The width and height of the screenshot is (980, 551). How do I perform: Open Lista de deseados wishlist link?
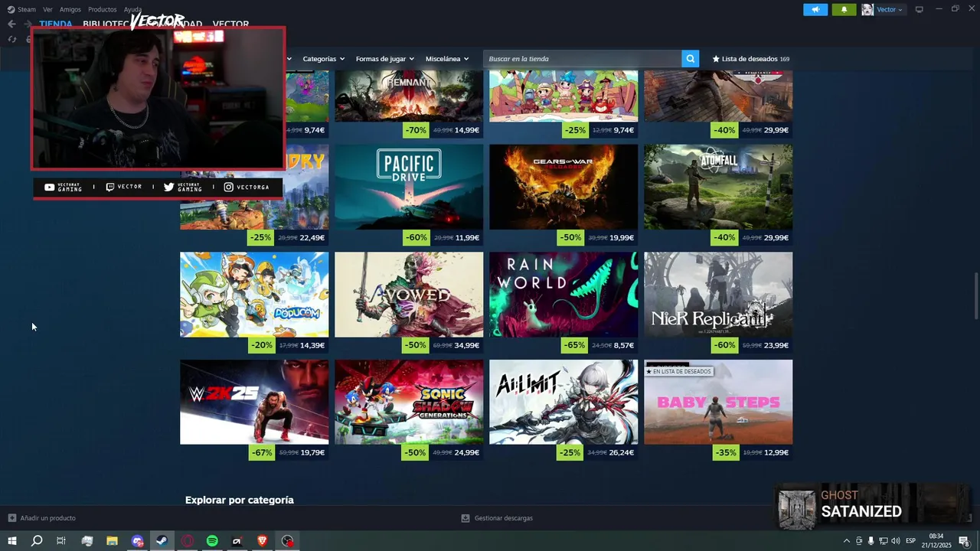click(x=750, y=59)
